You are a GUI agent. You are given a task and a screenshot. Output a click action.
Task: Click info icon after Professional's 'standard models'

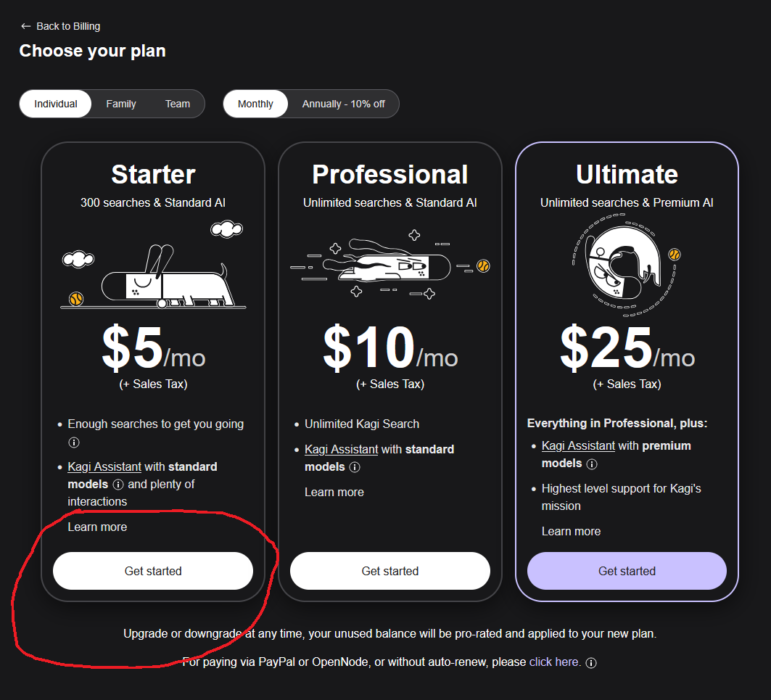point(355,467)
